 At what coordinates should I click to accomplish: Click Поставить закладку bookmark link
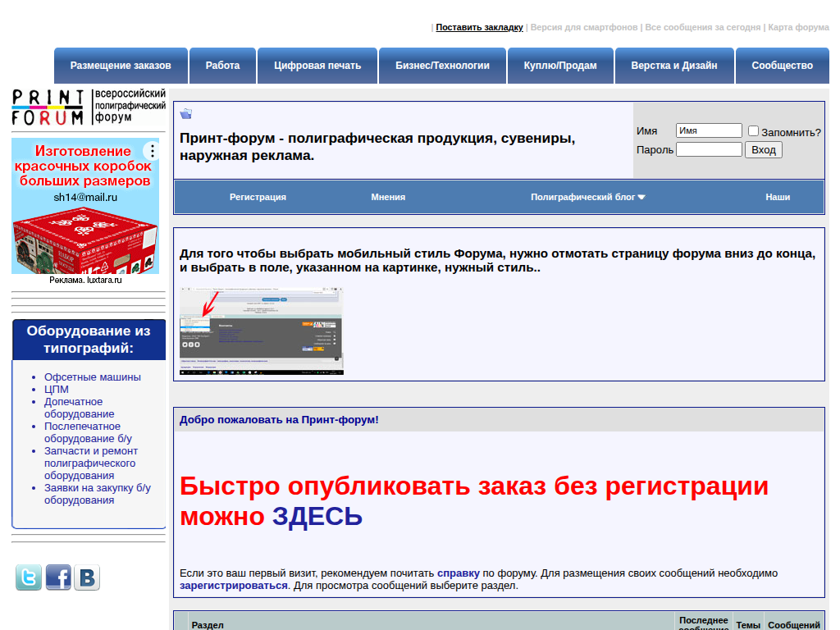coord(479,27)
